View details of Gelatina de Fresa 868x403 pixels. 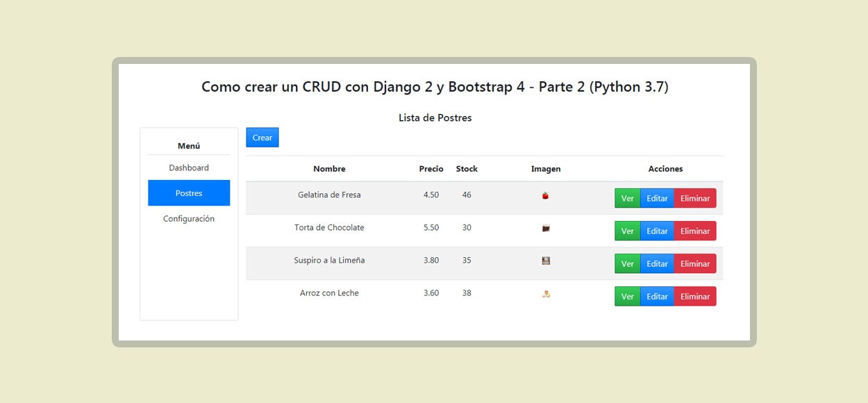point(628,198)
